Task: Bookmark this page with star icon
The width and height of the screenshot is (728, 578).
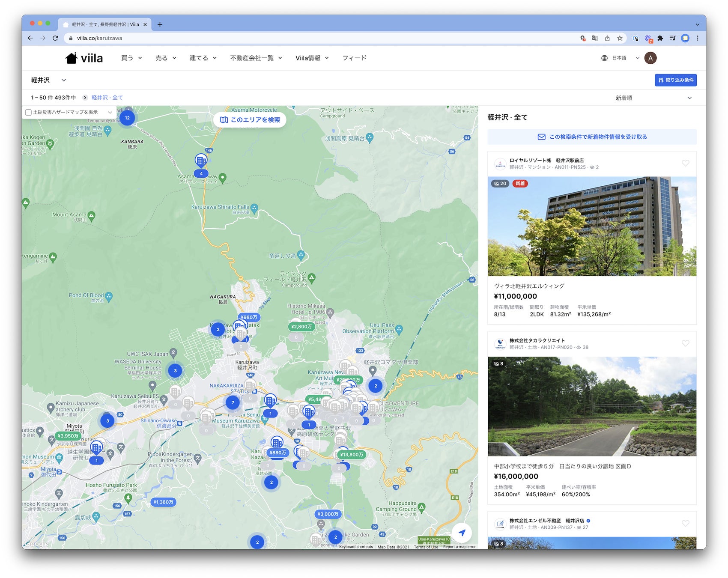Action: pos(620,38)
